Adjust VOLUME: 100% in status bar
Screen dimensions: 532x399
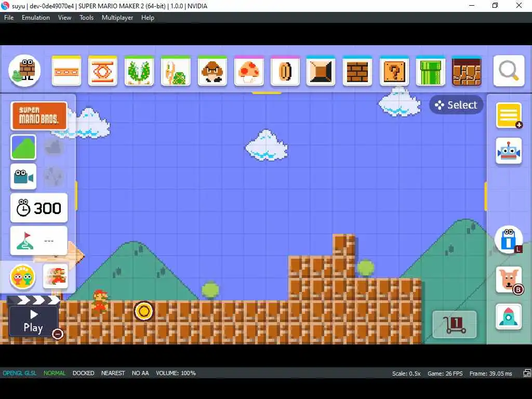(x=176, y=373)
